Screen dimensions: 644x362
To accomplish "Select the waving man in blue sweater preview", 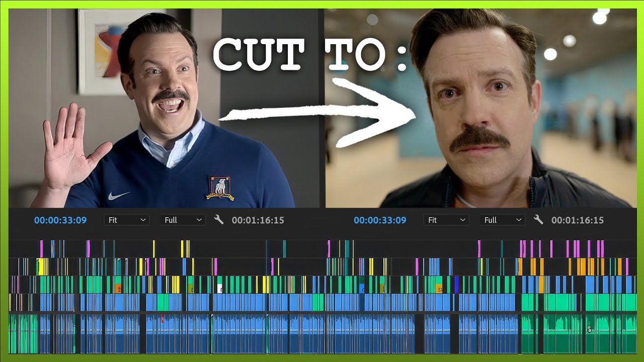I will pyautogui.click(x=164, y=109).
